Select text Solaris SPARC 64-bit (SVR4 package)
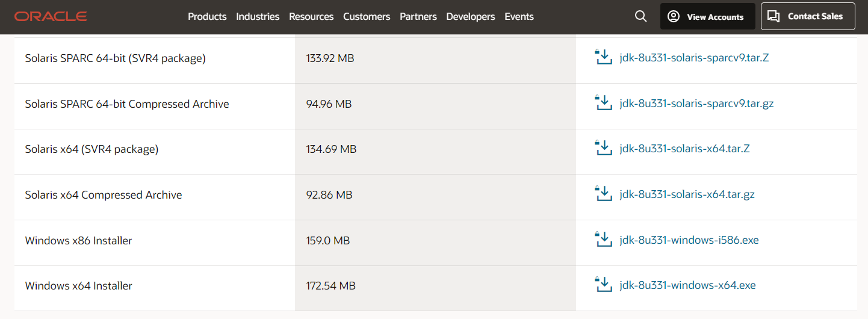Image resolution: width=868 pixels, height=319 pixels. (x=116, y=58)
